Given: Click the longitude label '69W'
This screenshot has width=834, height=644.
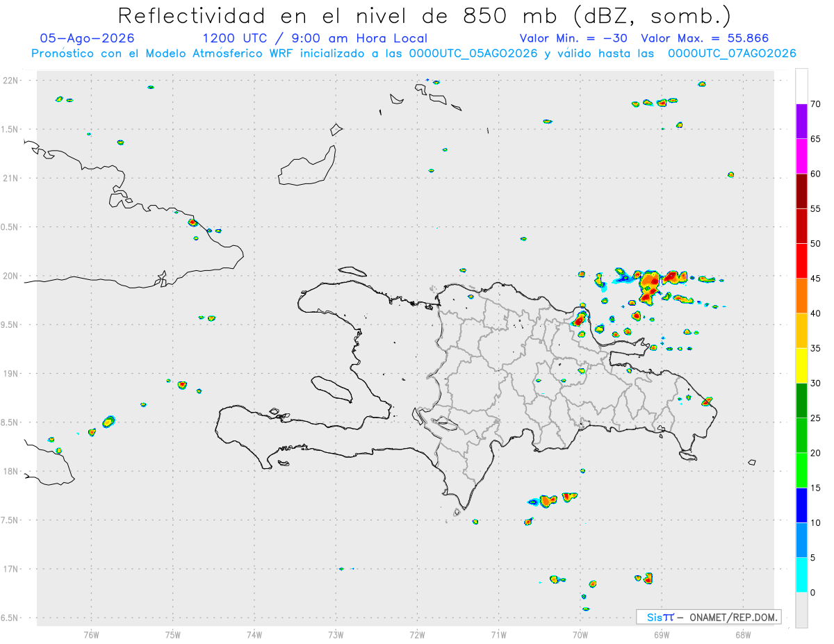Looking at the screenshot, I should [662, 634].
